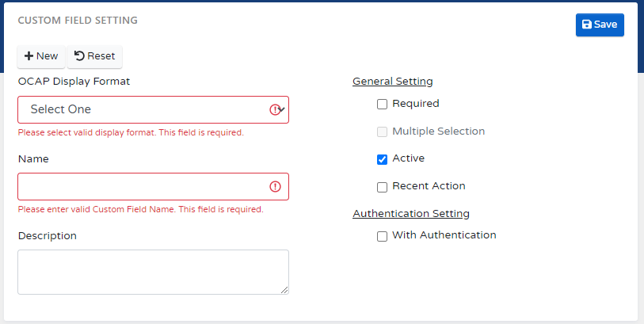
Task: Click the disabled Multiple Selection checkbox
Action: coord(383,132)
